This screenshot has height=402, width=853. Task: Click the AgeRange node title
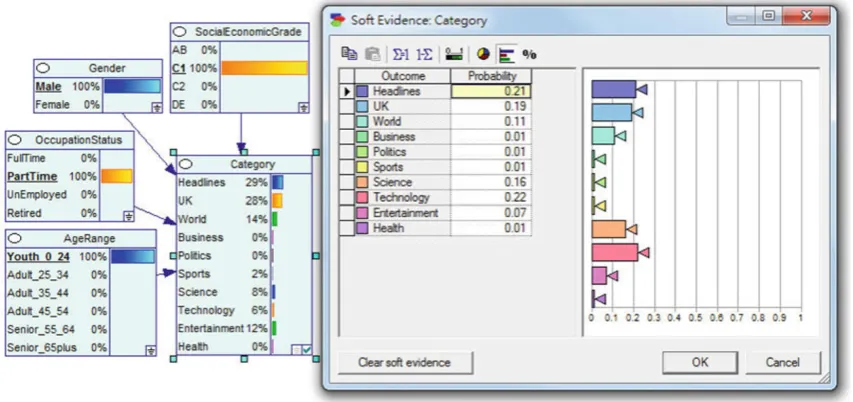point(89,238)
